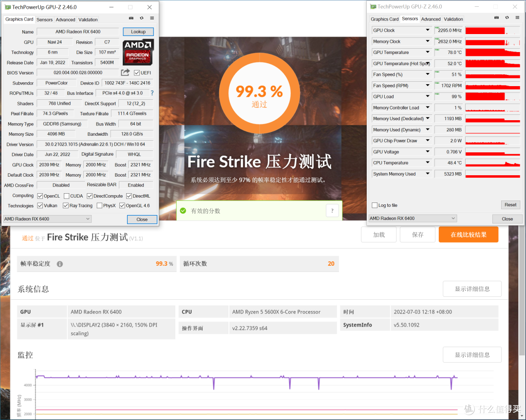Click the Lookup button
Viewport: 526px width, 420px height.
click(138, 32)
